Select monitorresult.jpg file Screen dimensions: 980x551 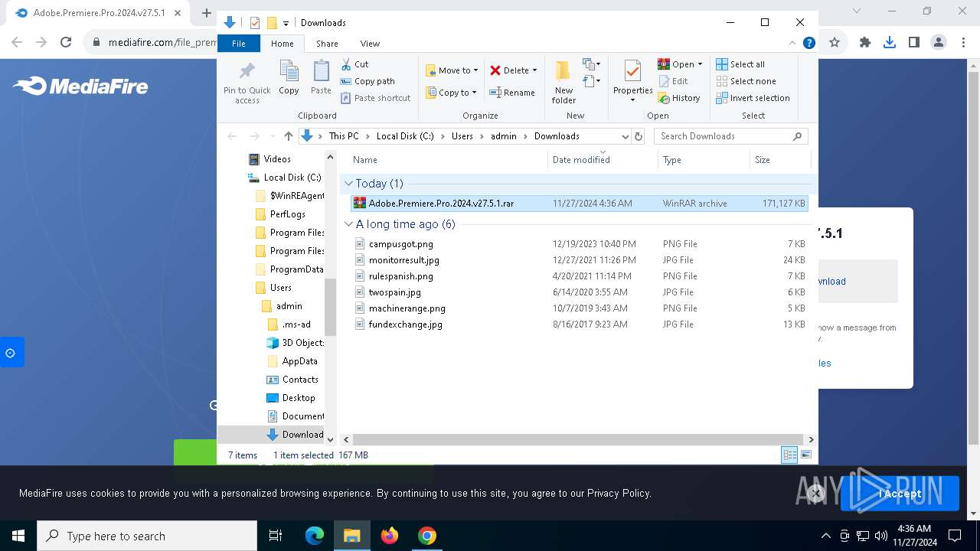pyautogui.click(x=580, y=260)
